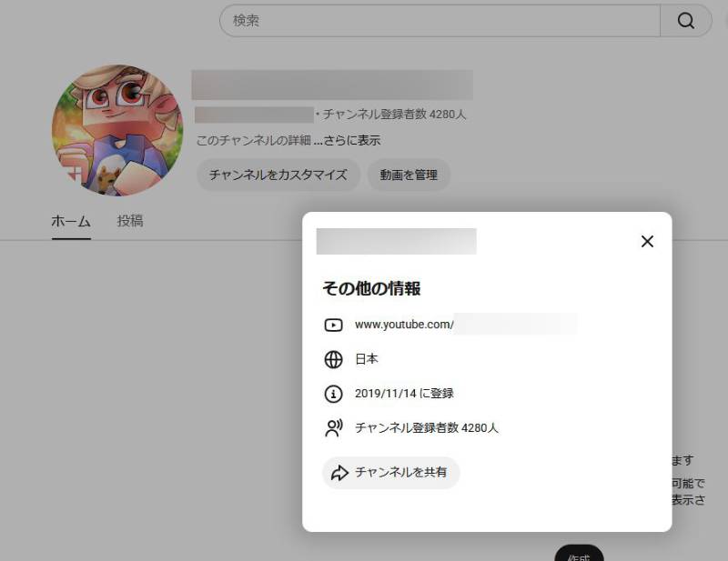Click the その他の情報 heading
Screen dimensions: 728x561
(x=371, y=288)
